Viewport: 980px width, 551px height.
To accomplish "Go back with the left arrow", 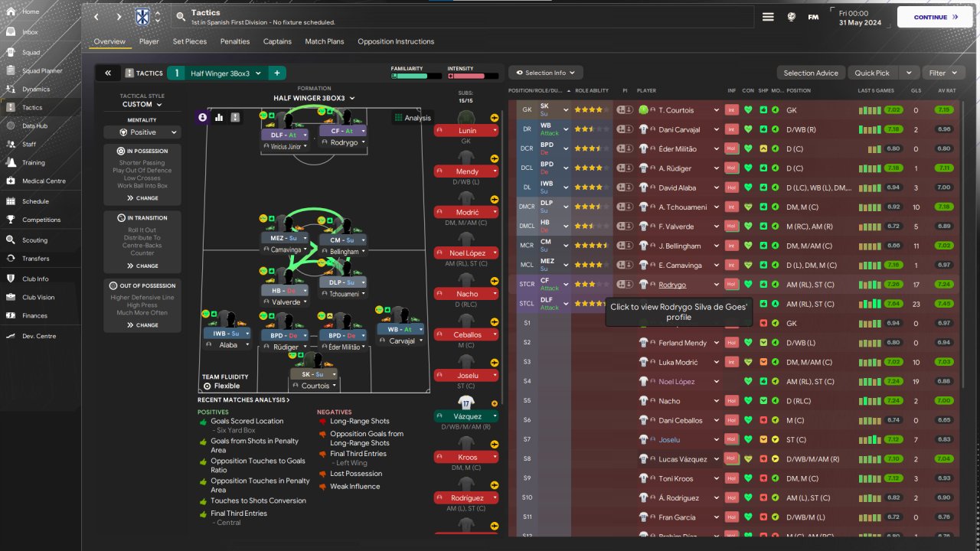I will [x=96, y=17].
